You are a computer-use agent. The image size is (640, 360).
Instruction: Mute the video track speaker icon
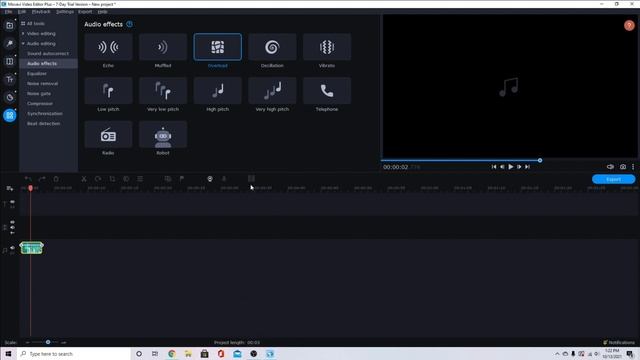[x=12, y=227]
